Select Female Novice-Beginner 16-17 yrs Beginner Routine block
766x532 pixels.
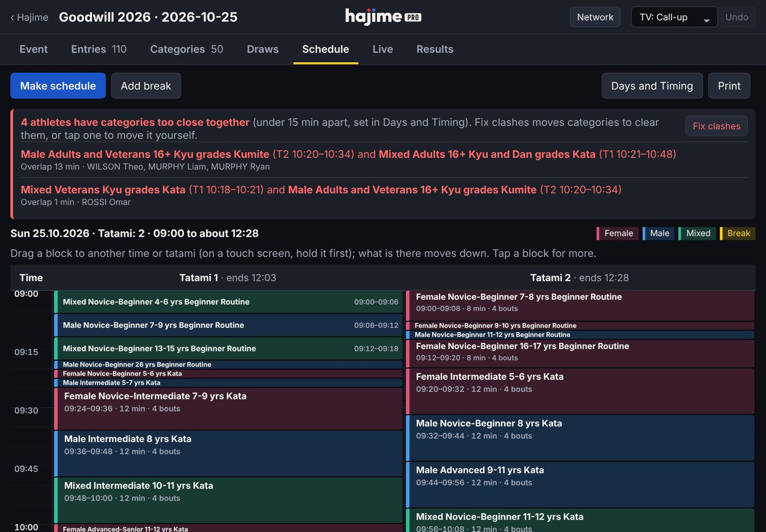[x=580, y=354]
